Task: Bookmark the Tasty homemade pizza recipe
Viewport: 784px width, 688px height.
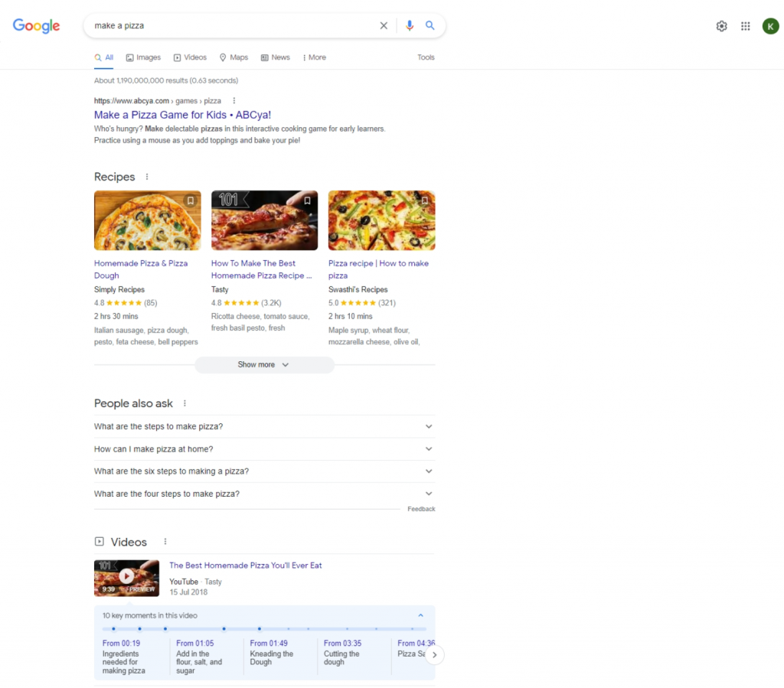Action: click(308, 201)
